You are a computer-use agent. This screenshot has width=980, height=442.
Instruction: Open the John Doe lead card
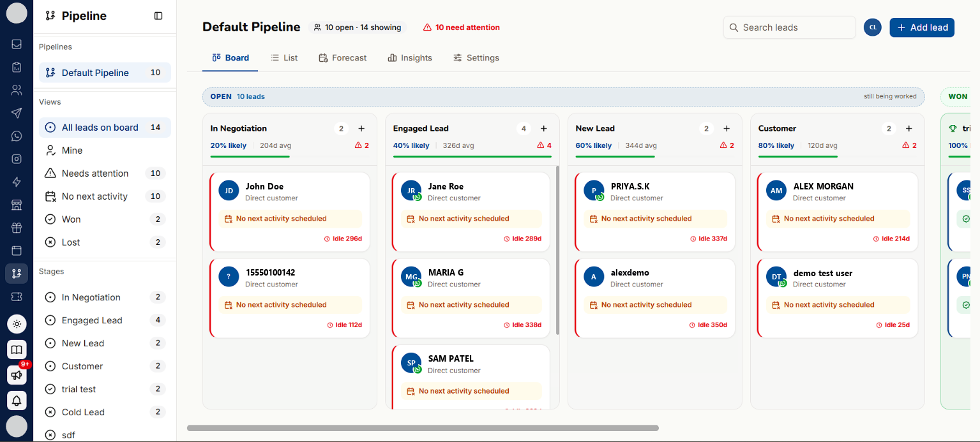pos(290,212)
